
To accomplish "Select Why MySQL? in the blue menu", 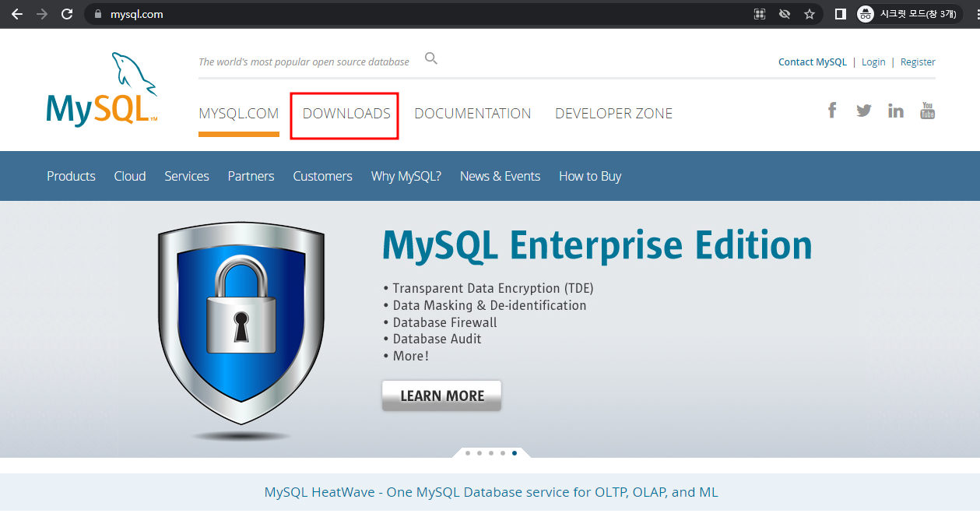I will [x=406, y=176].
